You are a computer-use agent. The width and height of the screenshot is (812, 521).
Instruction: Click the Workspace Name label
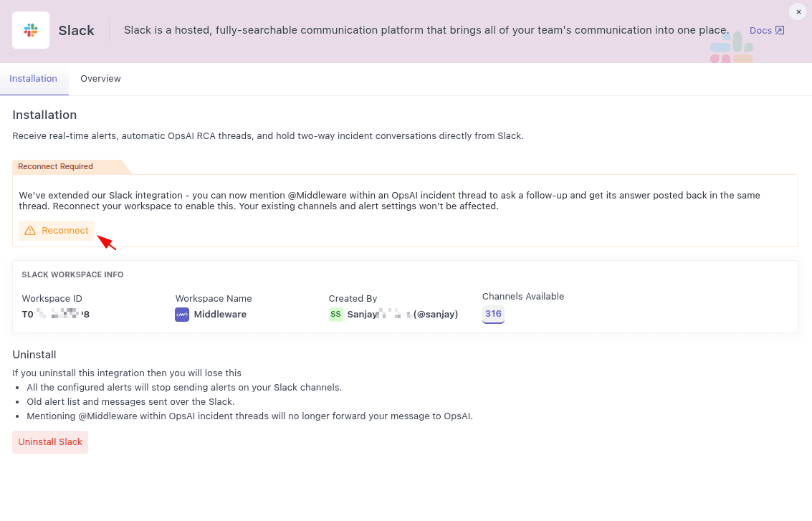tap(214, 299)
